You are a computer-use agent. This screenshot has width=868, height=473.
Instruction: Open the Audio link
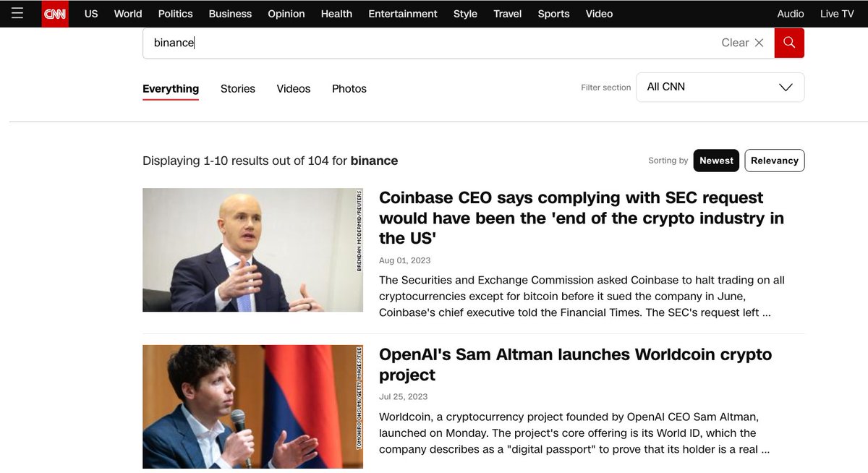tap(791, 14)
